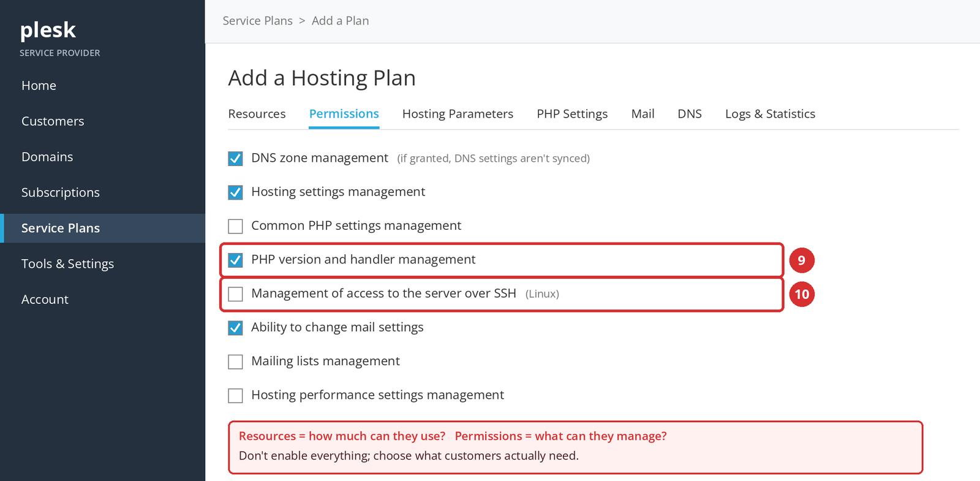This screenshot has height=481, width=980.
Task: Toggle PHP version and handler management
Action: [235, 260]
